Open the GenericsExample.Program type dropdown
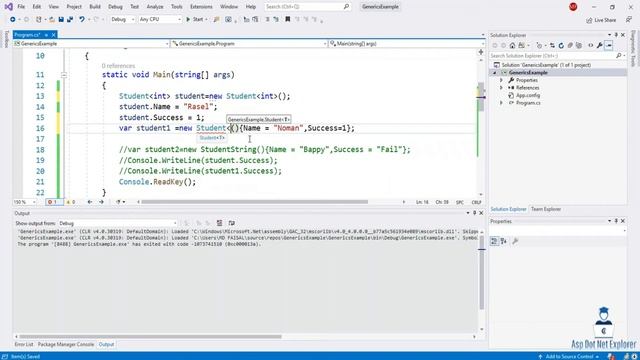Viewport: 640px width, 360px height. (249, 43)
